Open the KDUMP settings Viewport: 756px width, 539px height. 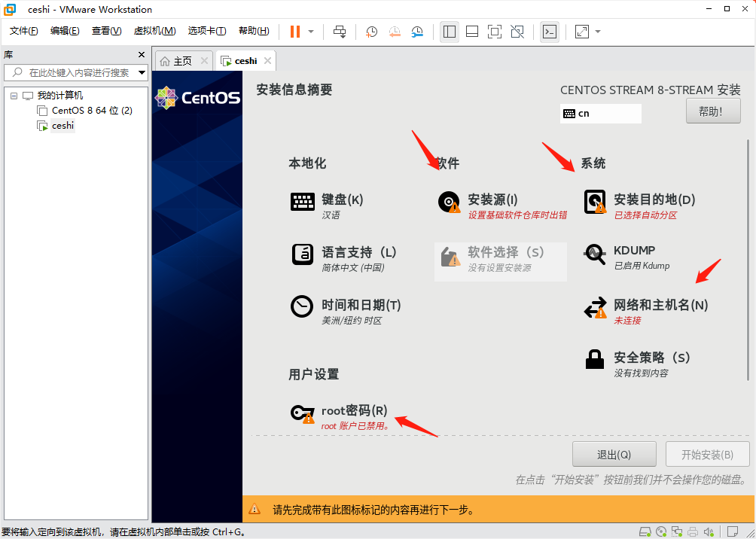[626, 258]
